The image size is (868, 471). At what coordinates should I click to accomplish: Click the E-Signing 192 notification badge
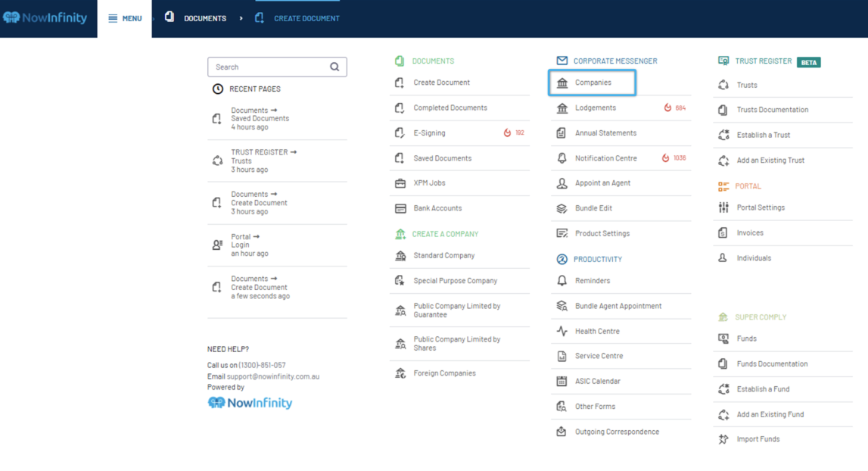[514, 133]
